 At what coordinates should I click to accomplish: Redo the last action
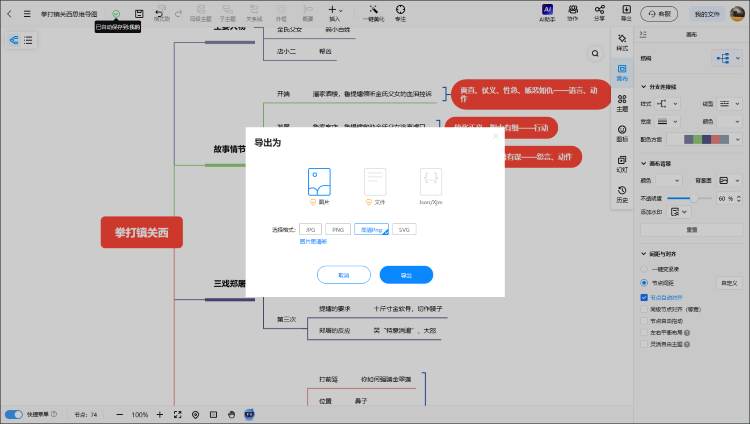[x=178, y=13]
